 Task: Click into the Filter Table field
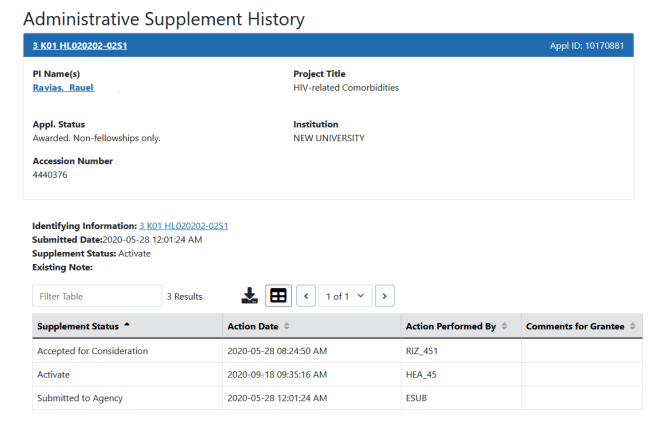pyautogui.click(x=96, y=296)
